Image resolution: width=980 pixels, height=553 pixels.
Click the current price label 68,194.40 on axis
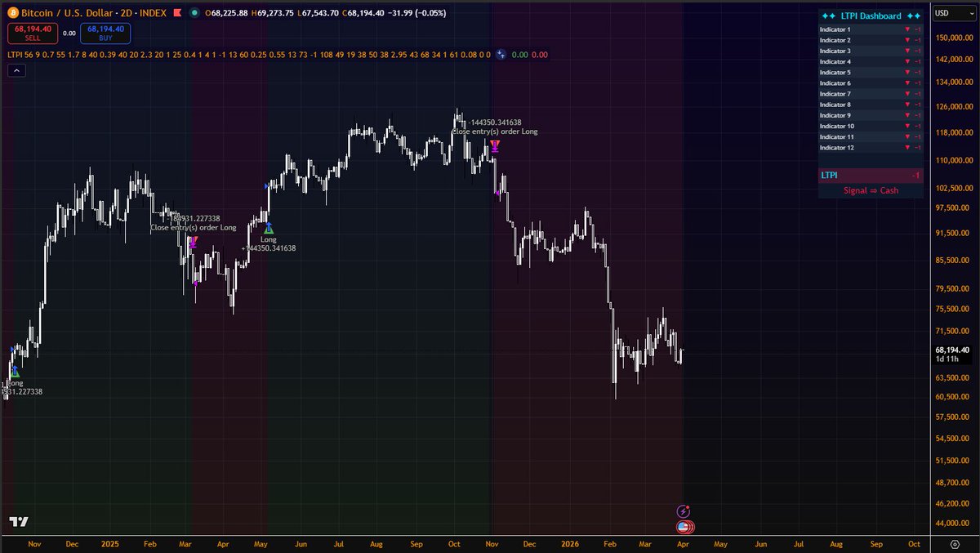[x=951, y=350]
